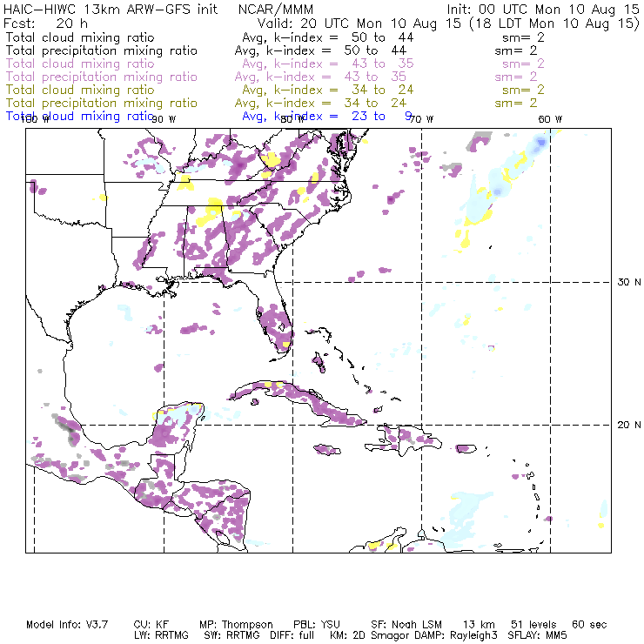
Task: Select the "SF: Noah LSM" parameter
Action: tap(406, 625)
